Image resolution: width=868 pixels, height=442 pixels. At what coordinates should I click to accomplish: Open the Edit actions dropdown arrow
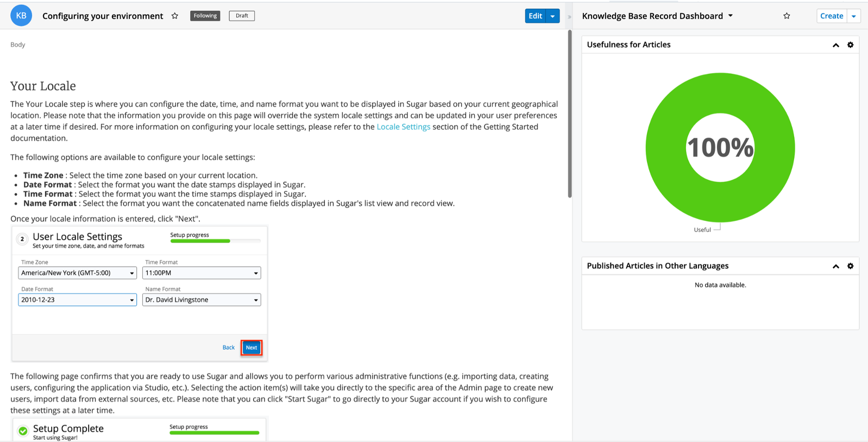(x=552, y=16)
